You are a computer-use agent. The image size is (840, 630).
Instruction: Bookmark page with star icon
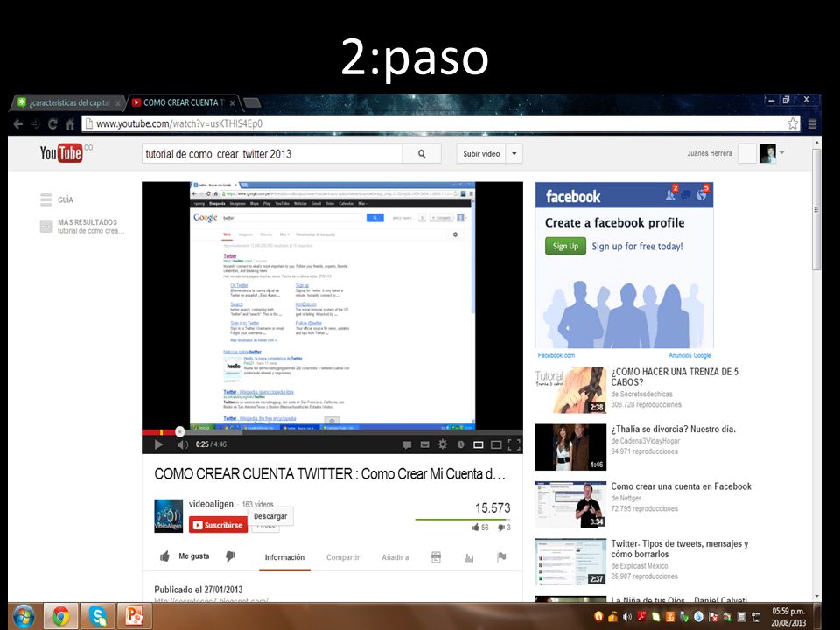[x=793, y=123]
